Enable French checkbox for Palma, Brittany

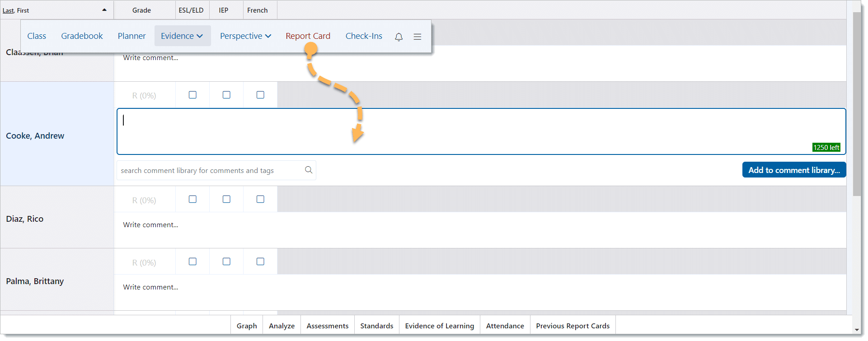[x=260, y=262]
